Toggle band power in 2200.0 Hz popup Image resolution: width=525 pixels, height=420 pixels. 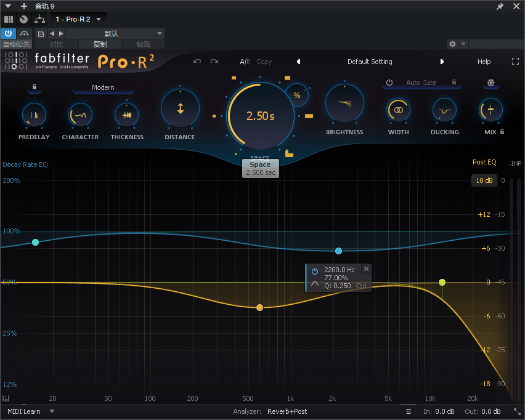click(315, 271)
